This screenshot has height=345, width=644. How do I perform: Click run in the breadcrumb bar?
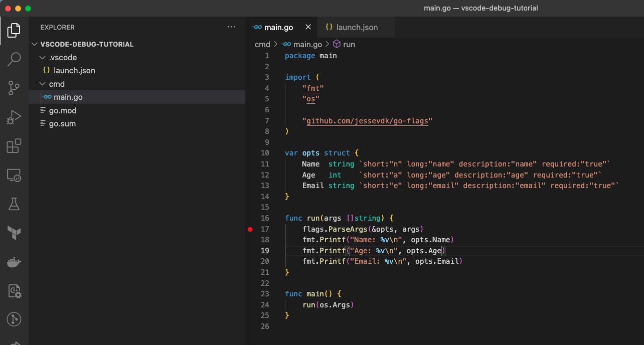pos(348,44)
